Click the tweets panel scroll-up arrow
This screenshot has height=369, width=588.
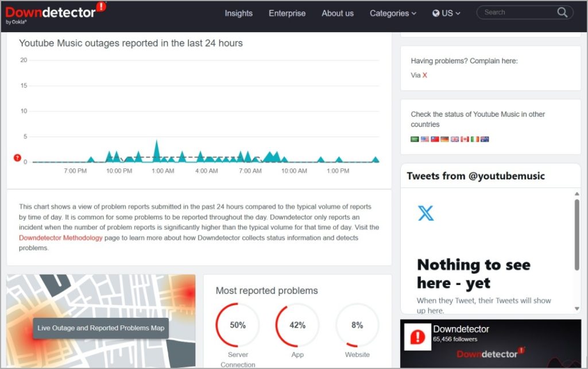click(577, 194)
